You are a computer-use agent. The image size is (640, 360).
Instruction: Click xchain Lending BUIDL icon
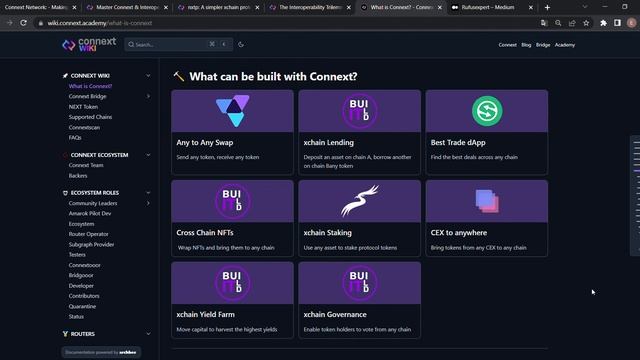pos(359,111)
